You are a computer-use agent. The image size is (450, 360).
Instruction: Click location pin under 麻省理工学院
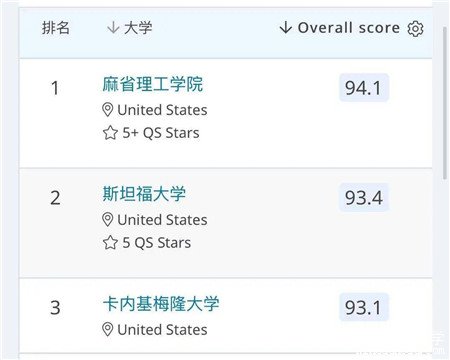pos(107,110)
